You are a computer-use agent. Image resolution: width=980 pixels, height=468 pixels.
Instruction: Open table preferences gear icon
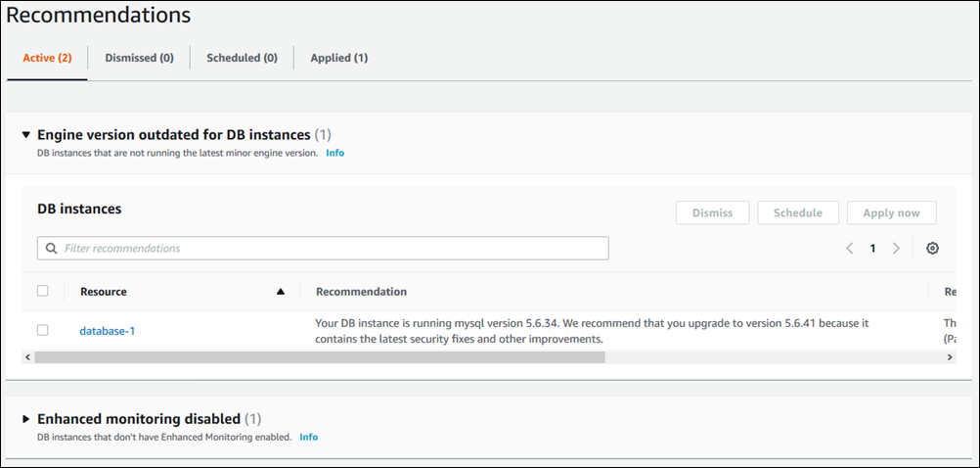[932, 249]
